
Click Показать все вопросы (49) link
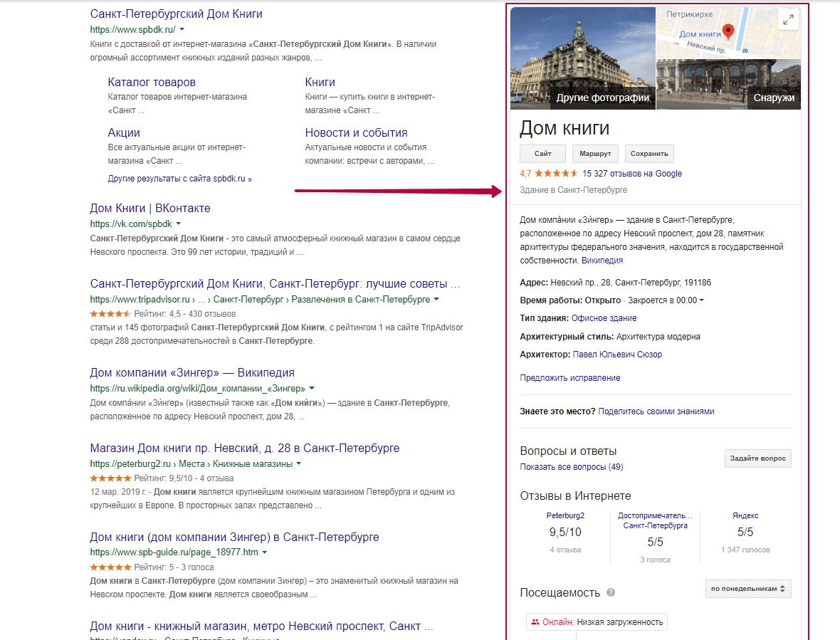(572, 467)
